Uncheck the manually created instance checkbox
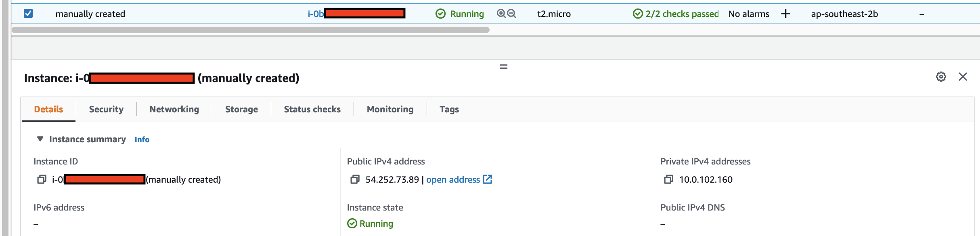 click(x=28, y=14)
